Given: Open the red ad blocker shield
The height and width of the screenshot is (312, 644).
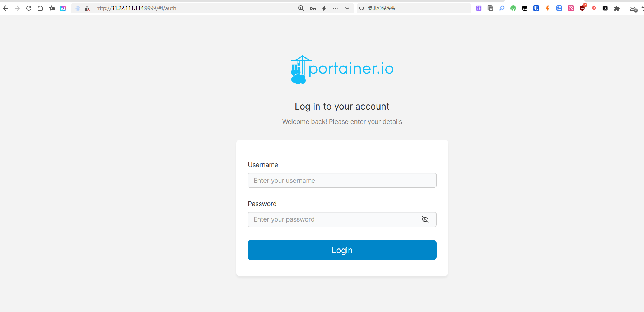Looking at the screenshot, I should click(x=582, y=8).
